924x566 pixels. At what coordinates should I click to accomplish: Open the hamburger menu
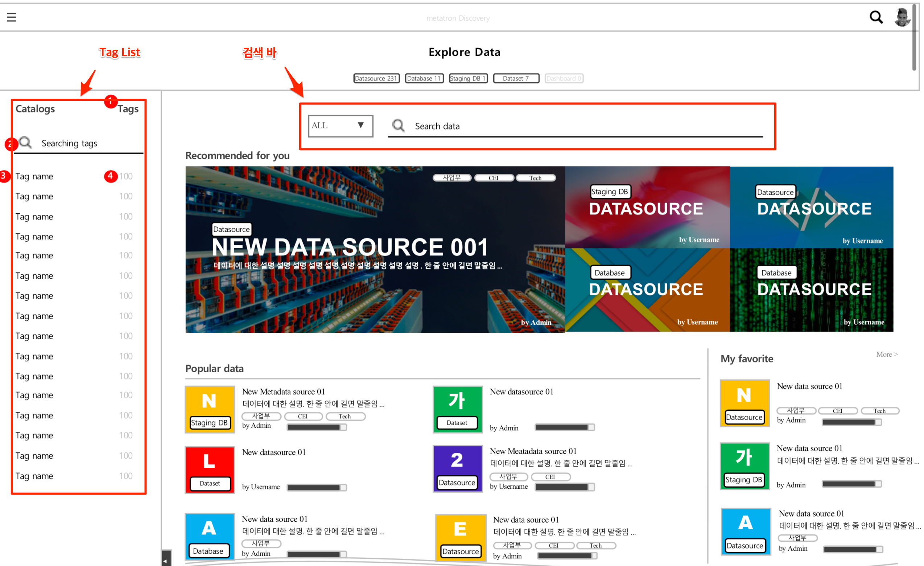click(x=11, y=17)
